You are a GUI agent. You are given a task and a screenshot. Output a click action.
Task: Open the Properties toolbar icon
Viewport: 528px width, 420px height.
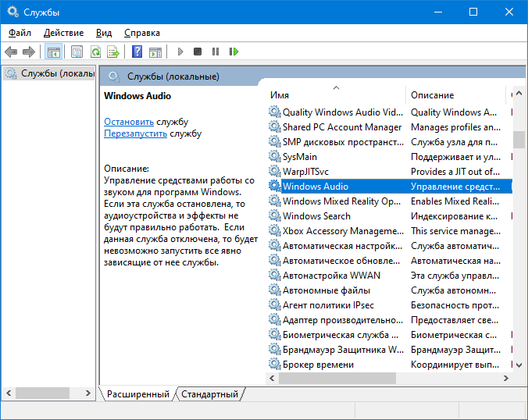(x=77, y=52)
